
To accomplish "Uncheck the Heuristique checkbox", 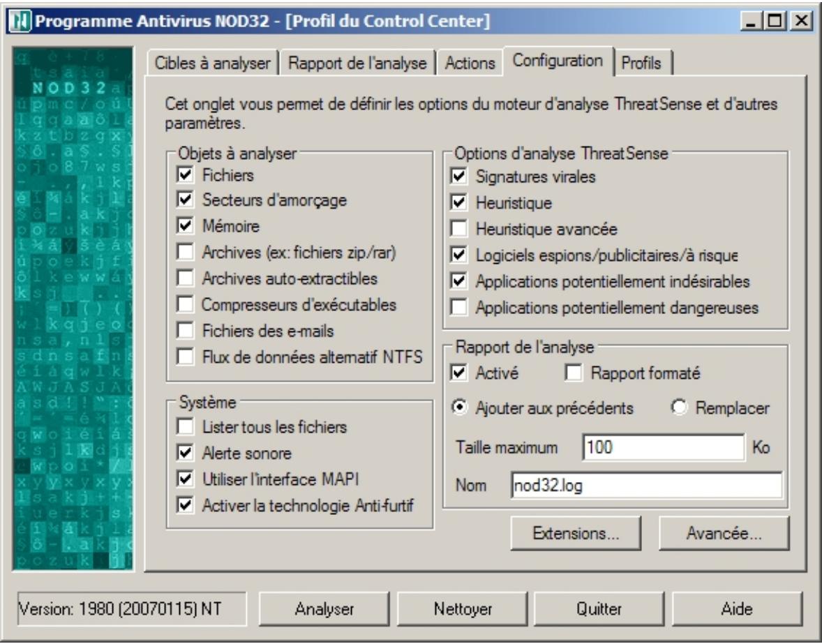I will click(x=458, y=202).
